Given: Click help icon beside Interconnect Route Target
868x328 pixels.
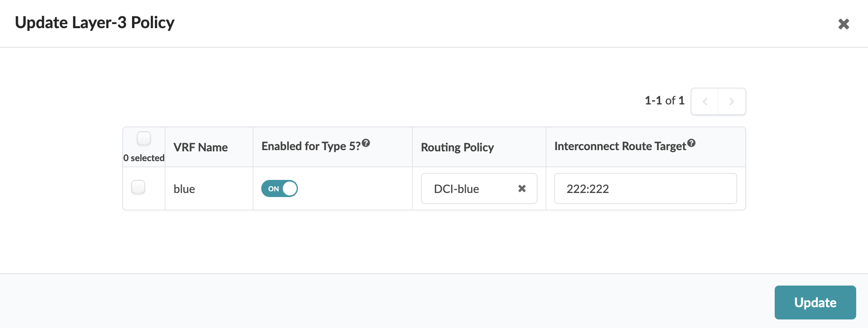Looking at the screenshot, I should pos(691,143).
